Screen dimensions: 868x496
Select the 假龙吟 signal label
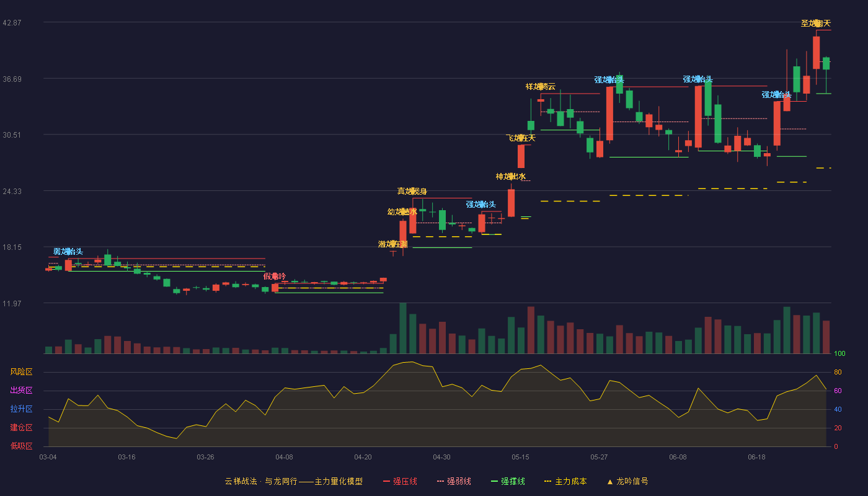(275, 276)
